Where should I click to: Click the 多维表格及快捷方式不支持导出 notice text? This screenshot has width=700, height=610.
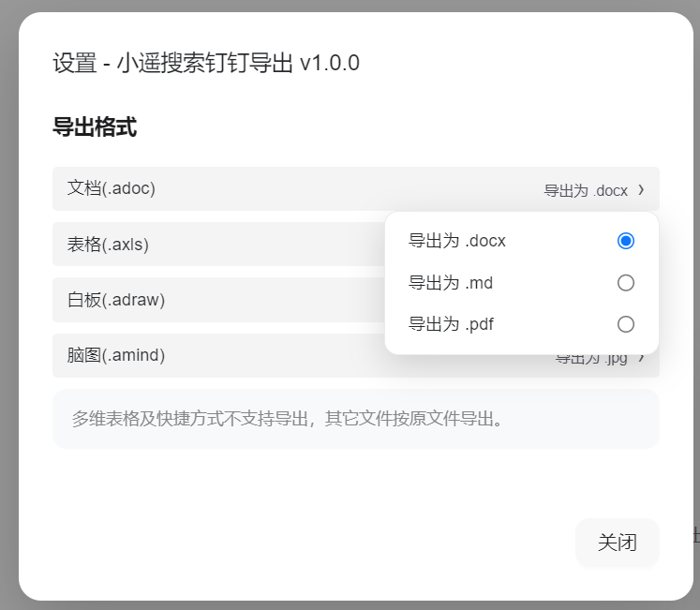[x=289, y=419]
